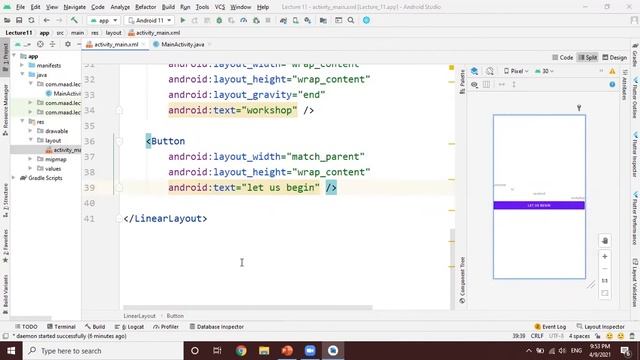Open Chrome from the taskbar
The width and height of the screenshot is (640, 360).
point(241,351)
